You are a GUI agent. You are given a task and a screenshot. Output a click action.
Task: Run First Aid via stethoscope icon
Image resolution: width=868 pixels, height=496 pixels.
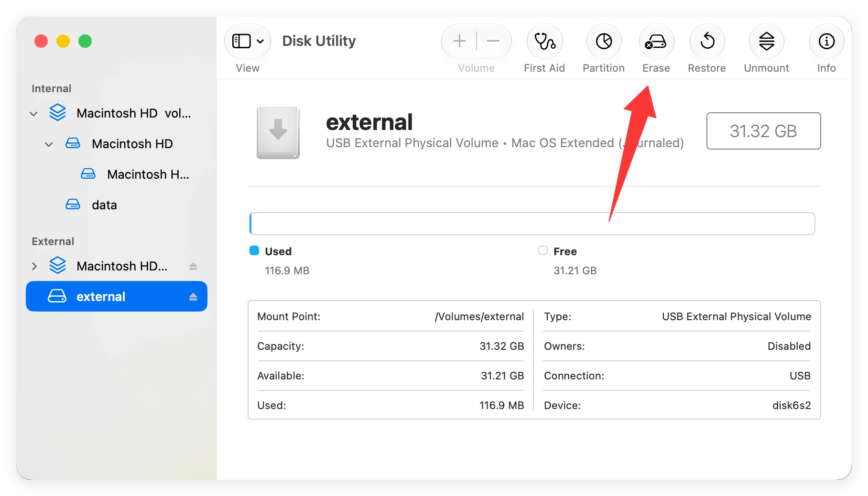(x=544, y=42)
